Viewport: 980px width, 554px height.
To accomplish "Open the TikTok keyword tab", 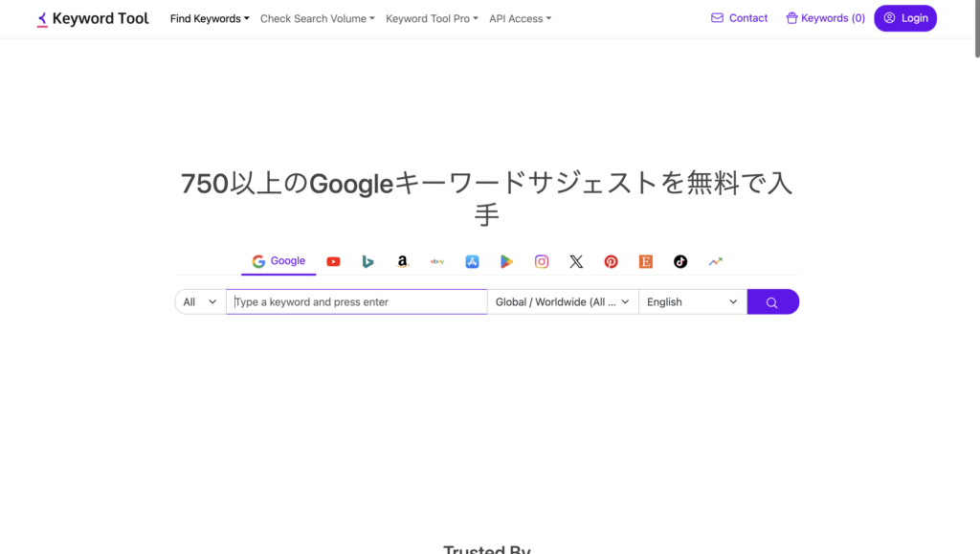I will coord(680,262).
